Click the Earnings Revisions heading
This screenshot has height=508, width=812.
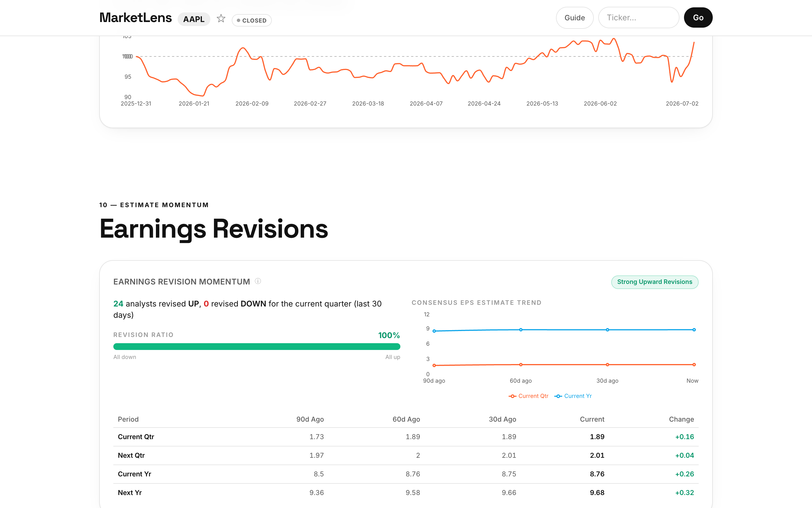click(x=214, y=229)
